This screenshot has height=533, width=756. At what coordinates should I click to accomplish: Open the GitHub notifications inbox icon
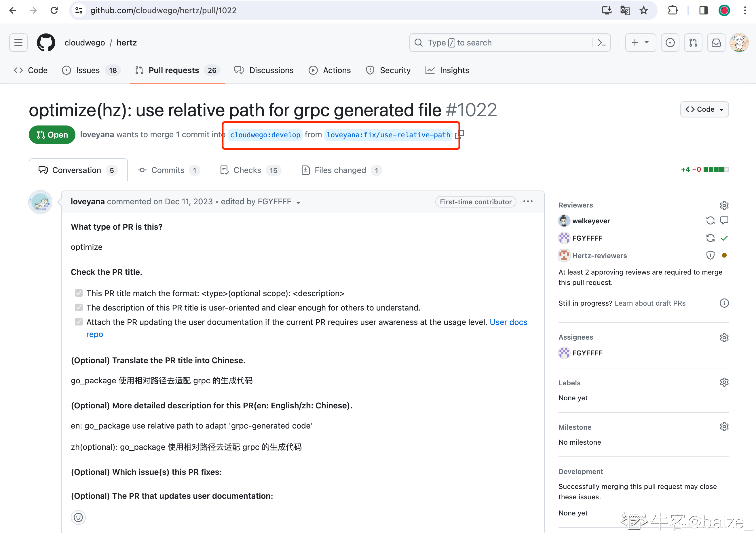716,43
